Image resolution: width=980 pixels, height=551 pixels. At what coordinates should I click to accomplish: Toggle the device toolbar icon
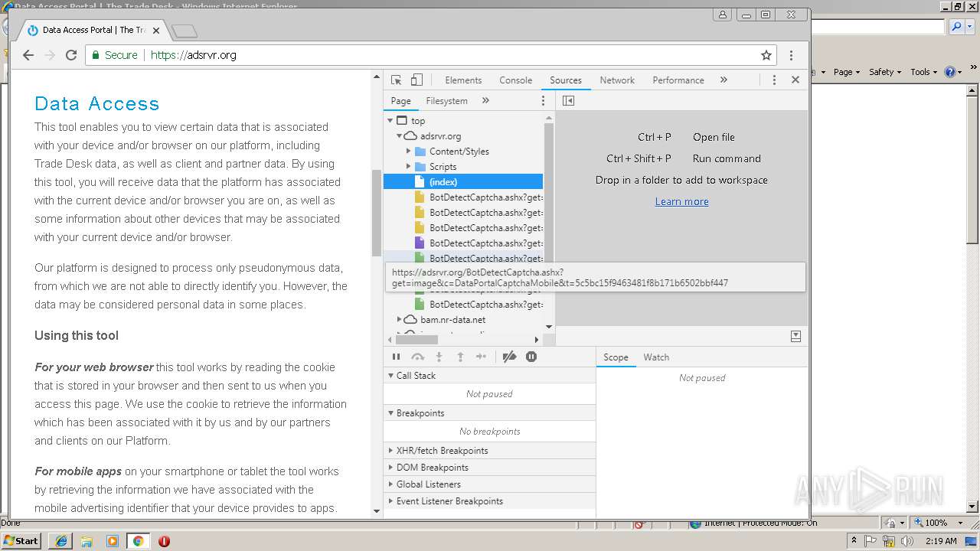pyautogui.click(x=416, y=80)
